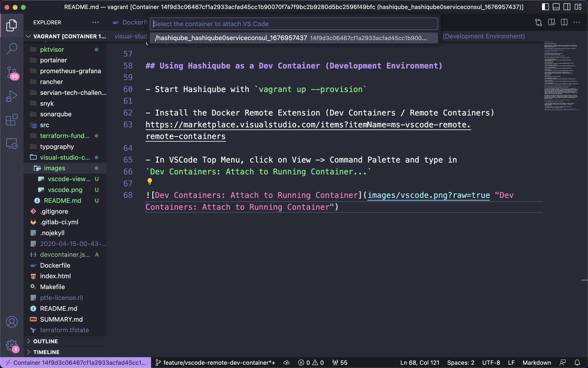Expand the portainer folder
The image size is (588, 368).
(65, 60)
